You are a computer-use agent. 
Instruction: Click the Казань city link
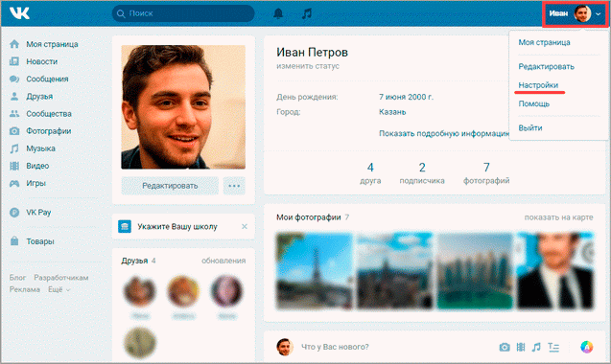tap(392, 112)
